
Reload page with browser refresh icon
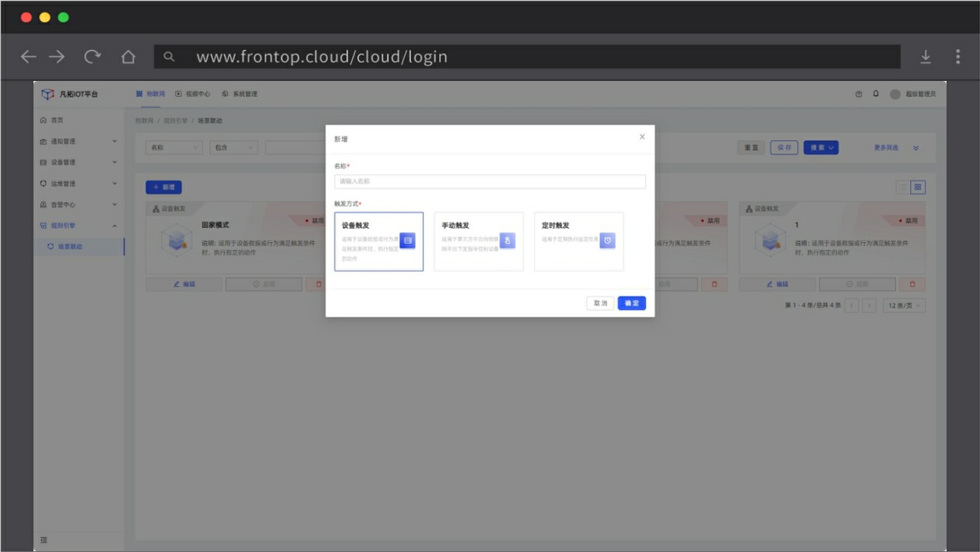point(93,57)
